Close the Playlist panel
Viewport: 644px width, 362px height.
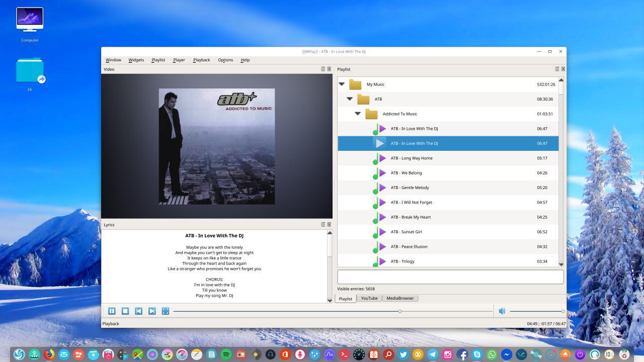pos(563,69)
